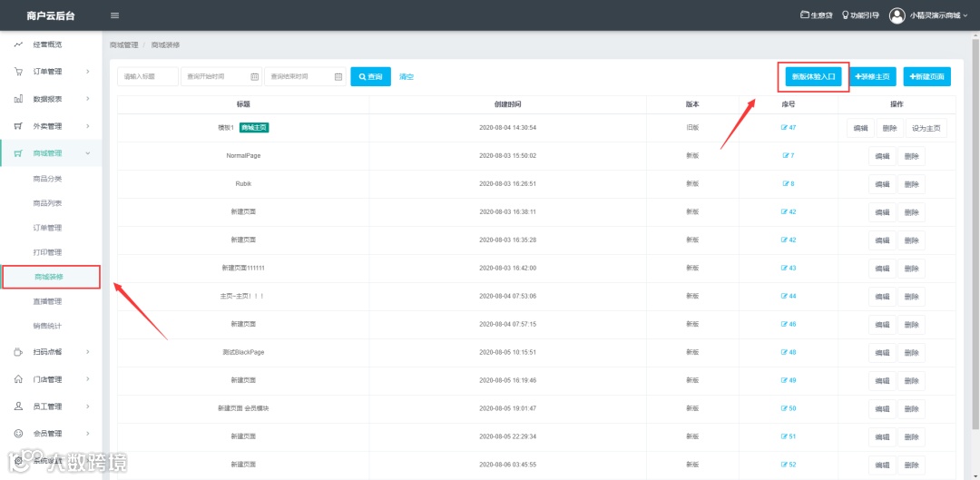Screen dimensions: 980x480
Task: Click 删除 in the 新建页面 会员模块 row
Action: pos(911,409)
